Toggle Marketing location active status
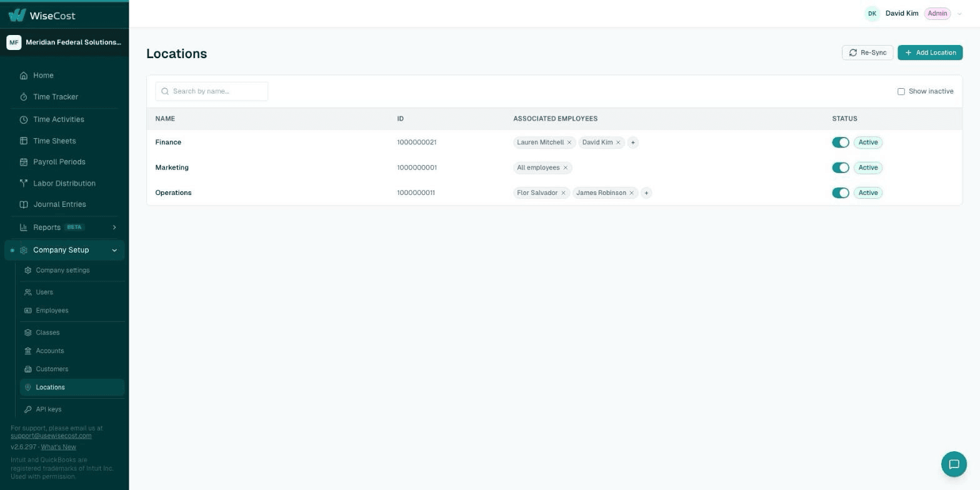 point(841,167)
